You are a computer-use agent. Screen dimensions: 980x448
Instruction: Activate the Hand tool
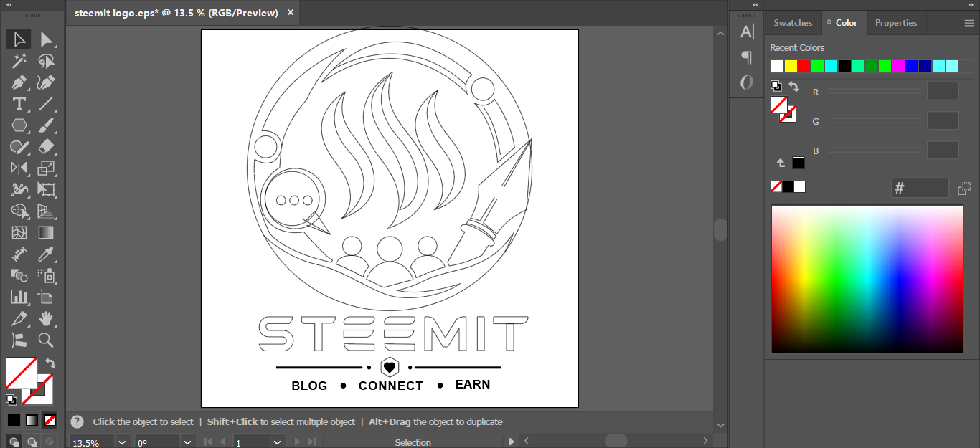coord(47,318)
